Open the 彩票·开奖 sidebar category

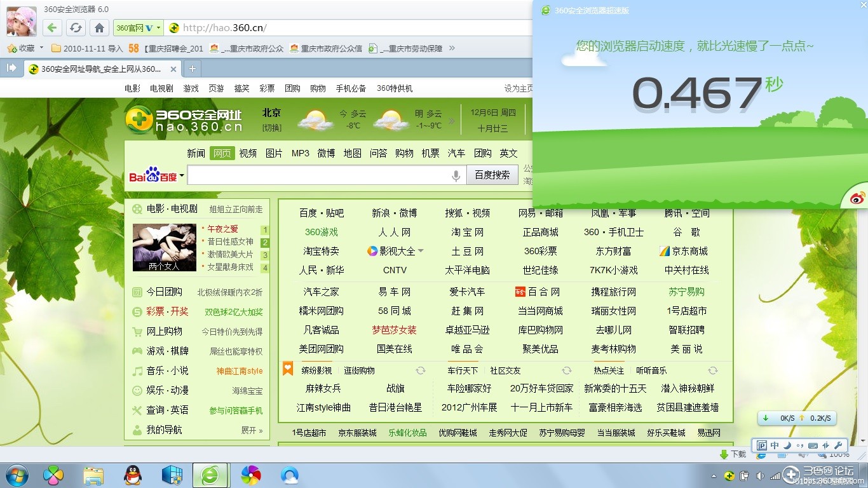[x=167, y=311]
